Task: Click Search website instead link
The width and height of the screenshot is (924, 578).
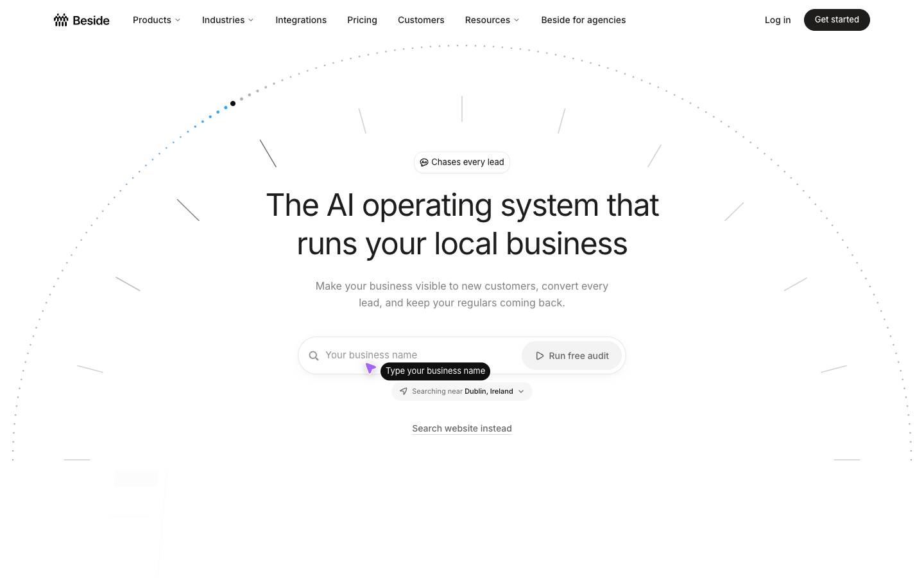Action: coord(462,428)
